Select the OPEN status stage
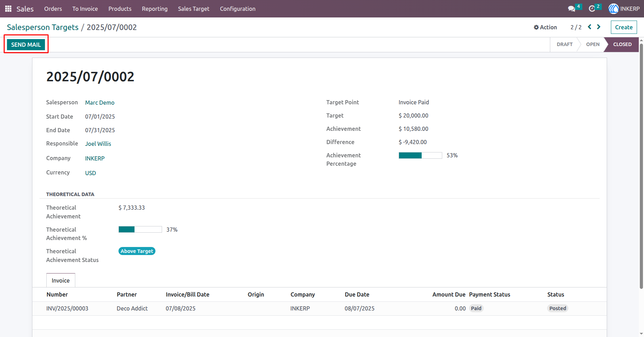The height and width of the screenshot is (337, 644). coord(593,44)
